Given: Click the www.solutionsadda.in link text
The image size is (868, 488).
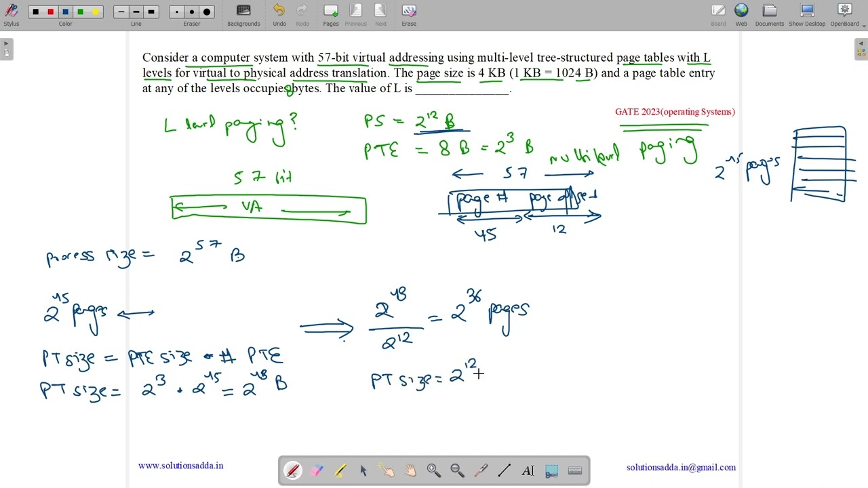Looking at the screenshot, I should coord(180,466).
